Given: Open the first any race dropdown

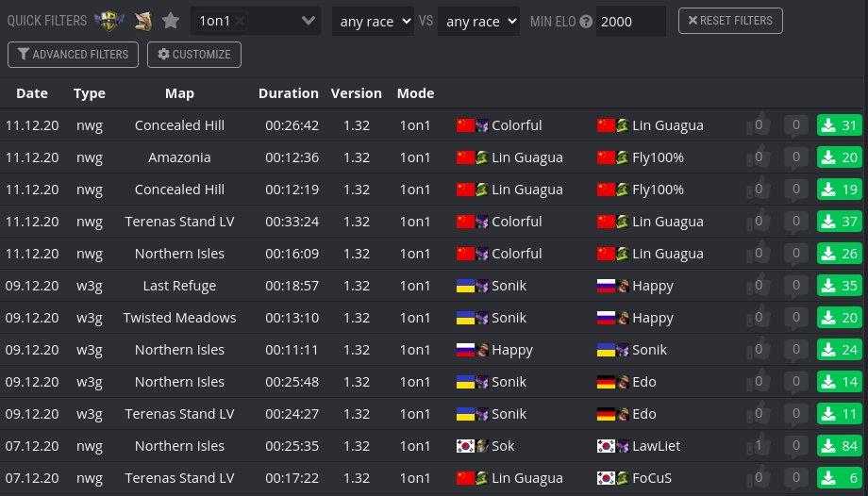Looking at the screenshot, I should coord(373,21).
